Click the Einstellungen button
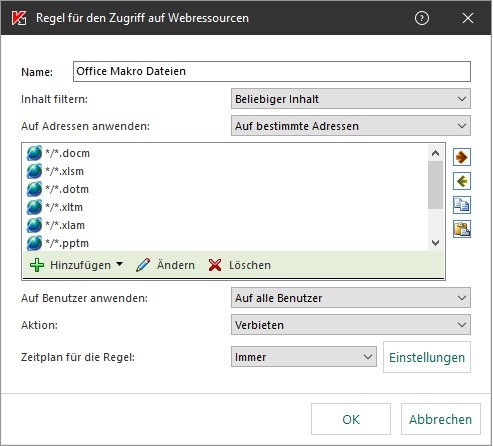 (427, 357)
